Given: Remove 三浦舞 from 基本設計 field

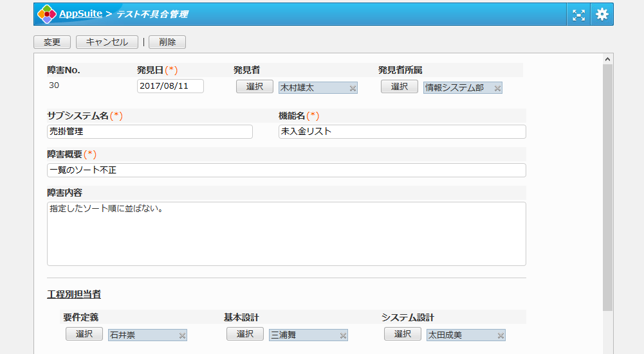Looking at the screenshot, I should coord(343,335).
